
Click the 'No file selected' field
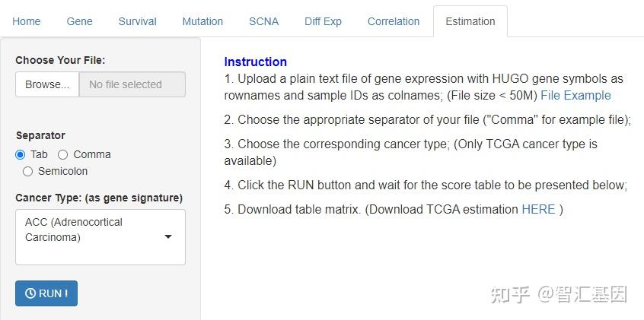132,84
